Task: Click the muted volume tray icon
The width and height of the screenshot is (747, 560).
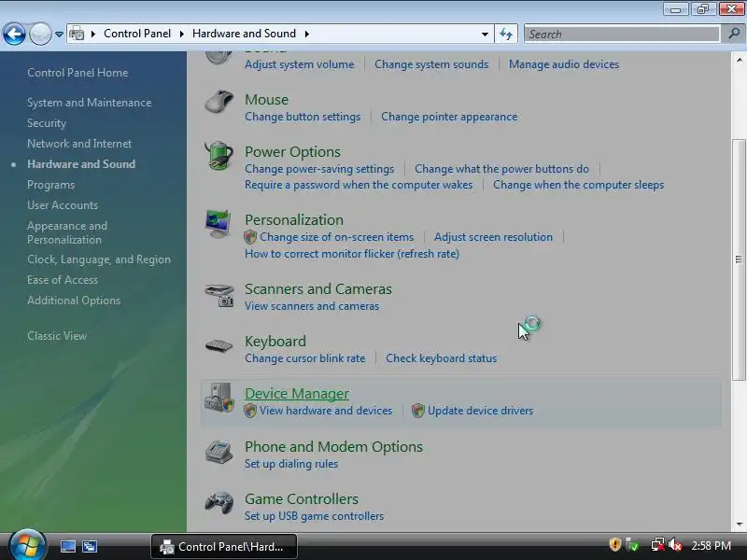Action: pos(675,545)
